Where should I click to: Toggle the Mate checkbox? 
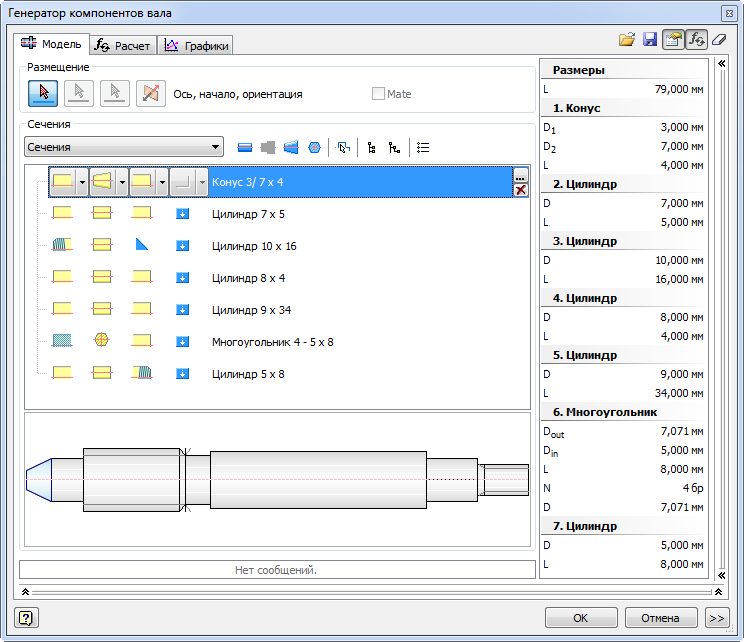[378, 94]
